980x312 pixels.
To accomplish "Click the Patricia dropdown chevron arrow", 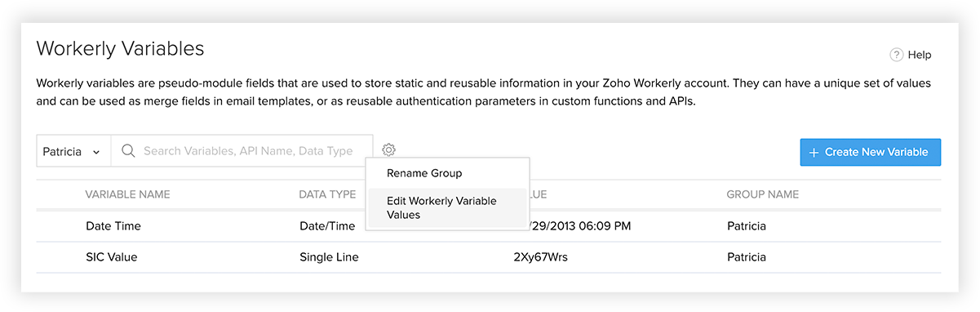I will (96, 152).
